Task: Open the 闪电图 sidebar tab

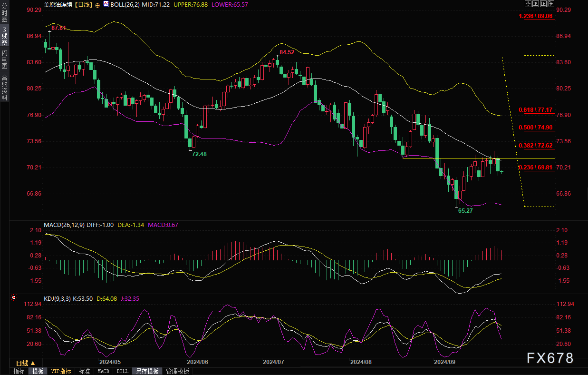Action: click(4, 59)
